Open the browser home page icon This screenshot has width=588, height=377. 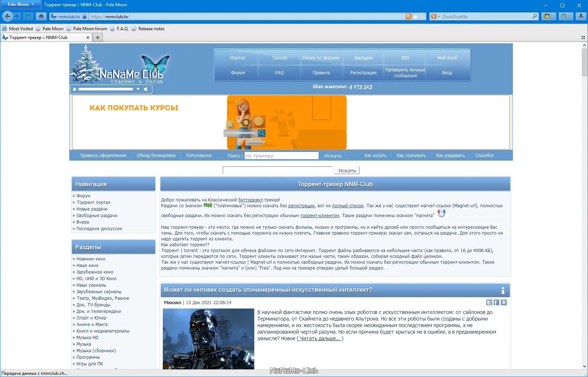41,16
